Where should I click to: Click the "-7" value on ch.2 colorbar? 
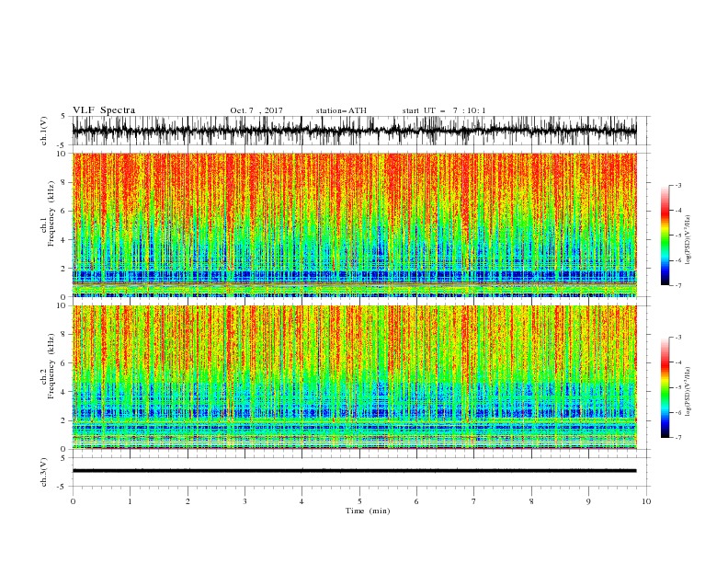click(678, 438)
